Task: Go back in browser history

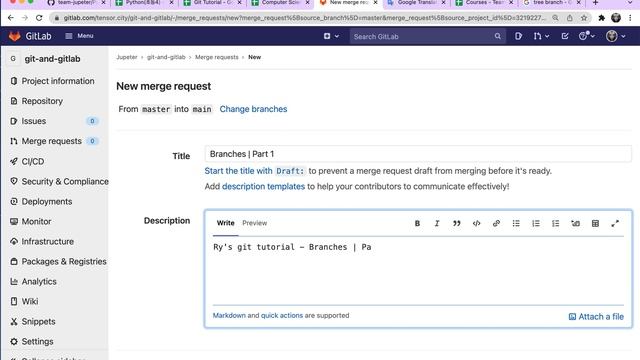Action: (11, 18)
